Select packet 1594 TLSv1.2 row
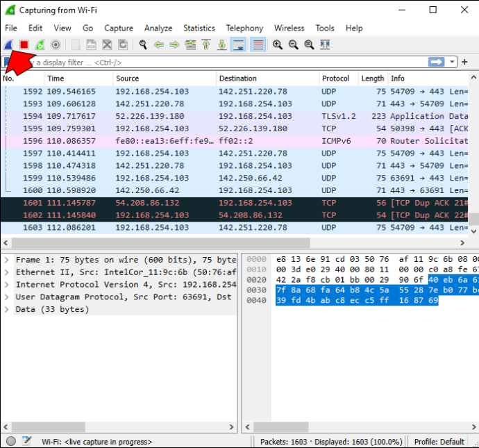The width and height of the screenshot is (479, 448). point(235,116)
